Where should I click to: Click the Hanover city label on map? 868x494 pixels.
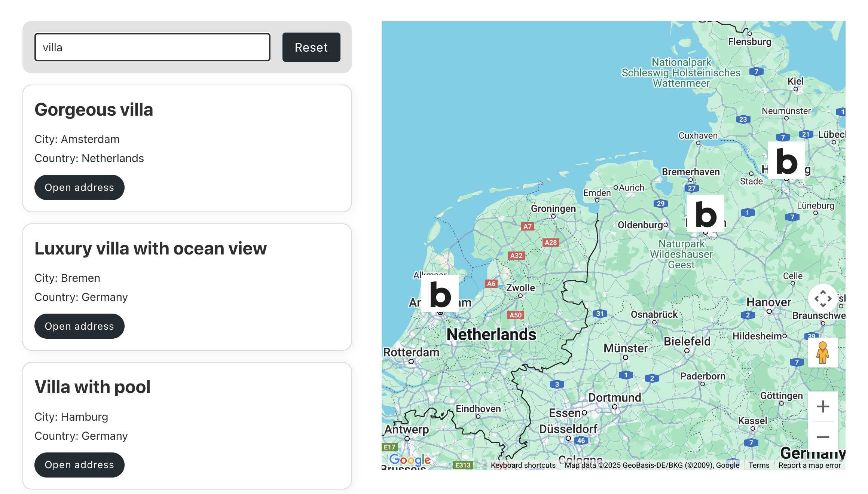pyautogui.click(x=768, y=302)
